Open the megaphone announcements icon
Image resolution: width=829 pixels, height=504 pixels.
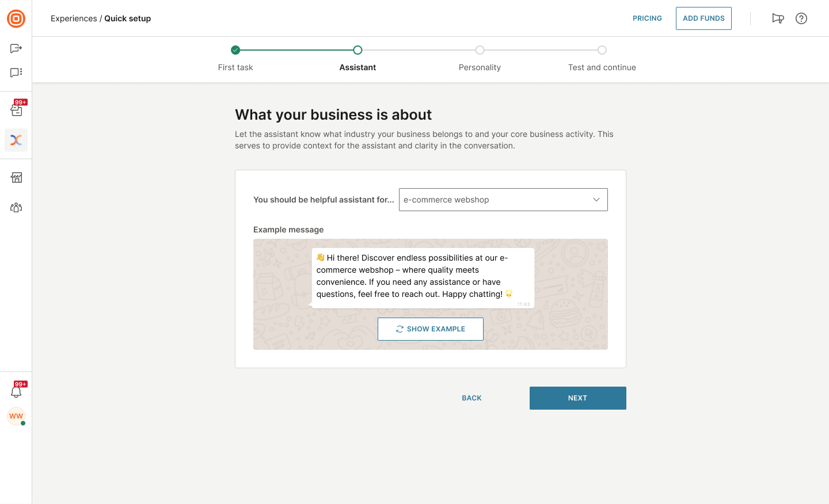pos(778,18)
